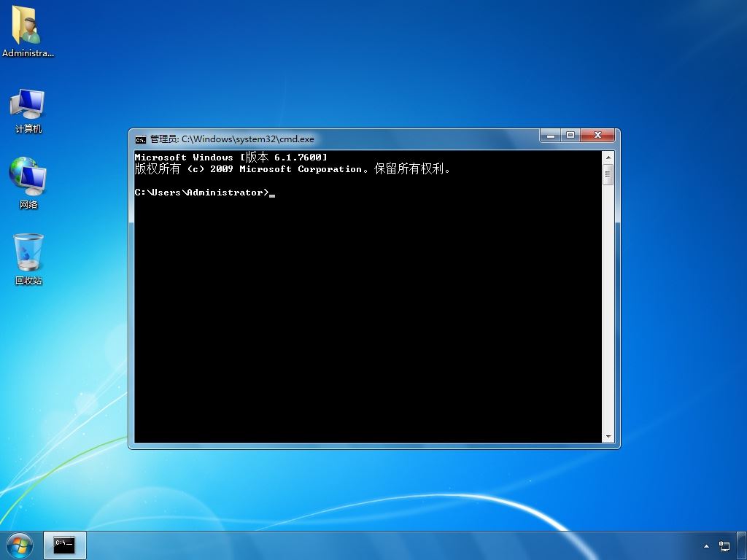This screenshot has height=560, width=747.
Task: Close the cmd.exe window
Action: (x=597, y=136)
